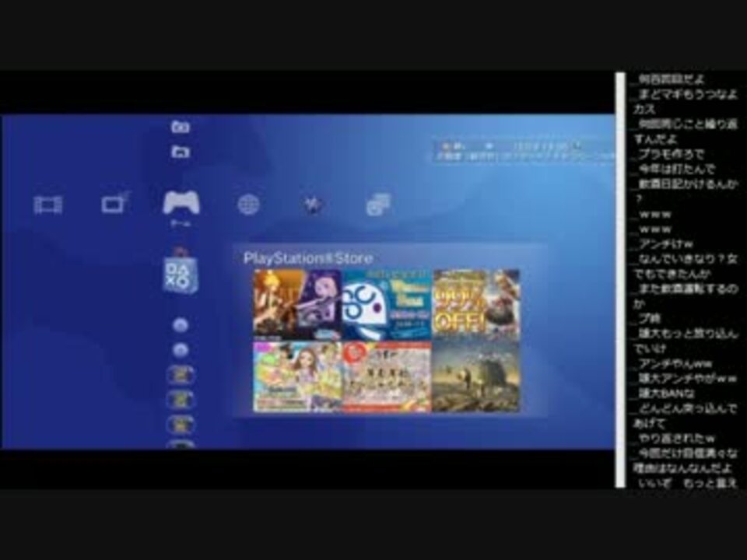Click the comment 'やり返されたw'
Screen dimensions: 747x560
pos(675,438)
